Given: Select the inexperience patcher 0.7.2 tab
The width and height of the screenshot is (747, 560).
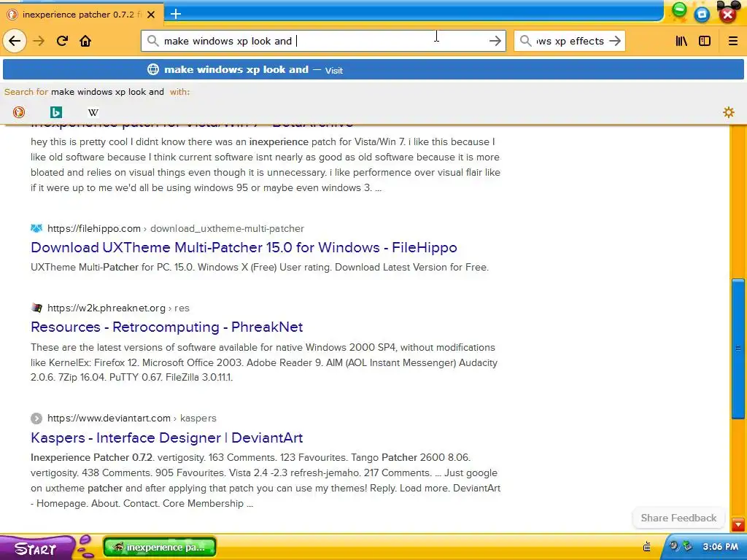Looking at the screenshot, I should coord(82,15).
